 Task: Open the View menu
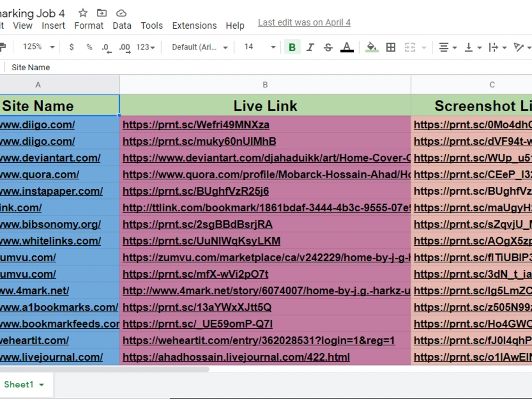pyautogui.click(x=23, y=26)
